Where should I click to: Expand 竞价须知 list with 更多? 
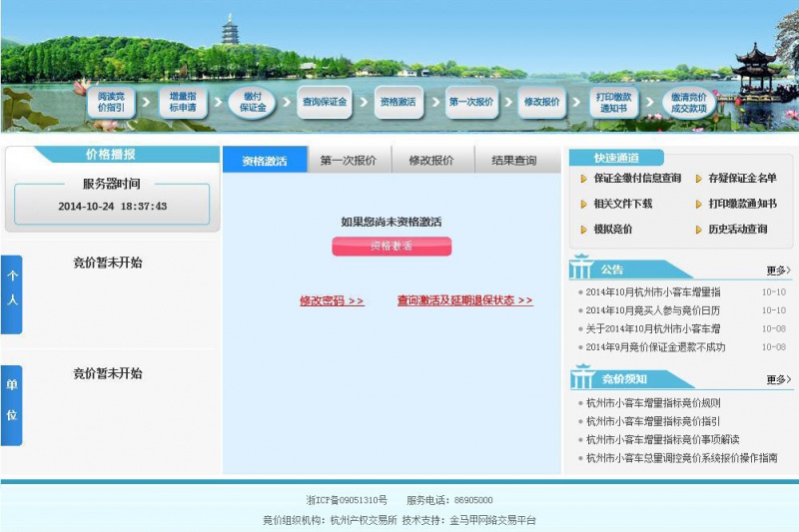778,380
